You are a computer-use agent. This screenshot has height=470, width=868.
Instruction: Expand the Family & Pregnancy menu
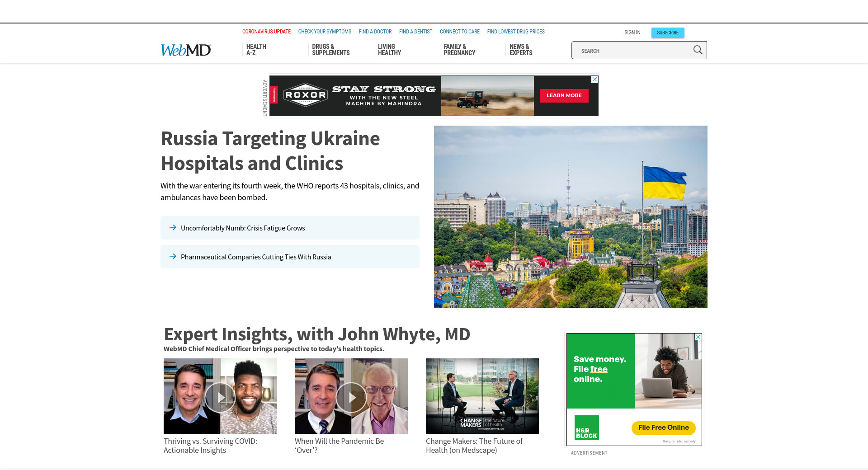point(459,50)
